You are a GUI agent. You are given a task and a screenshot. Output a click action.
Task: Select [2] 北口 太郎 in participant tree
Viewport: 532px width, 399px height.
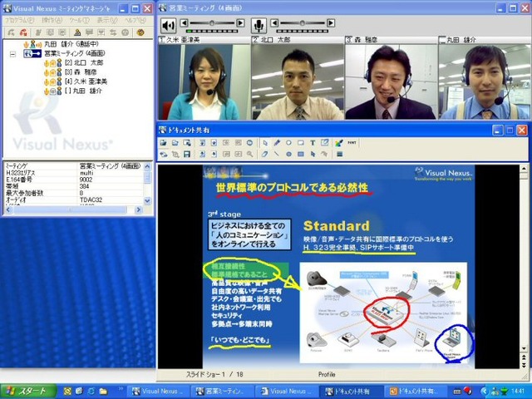(84, 63)
